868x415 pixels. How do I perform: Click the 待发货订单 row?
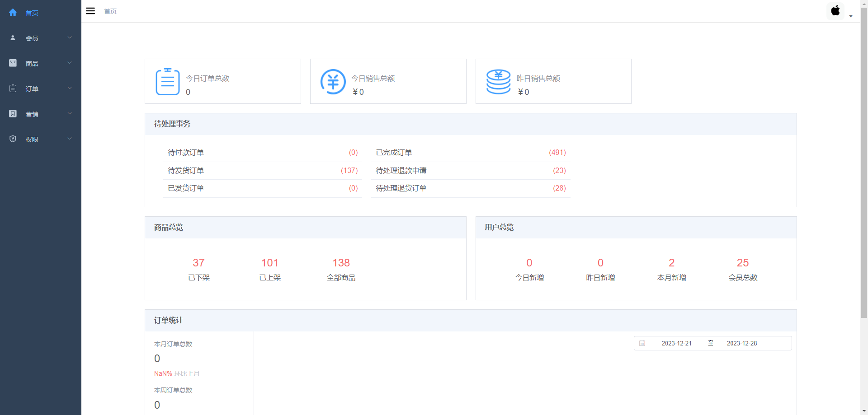(262, 171)
